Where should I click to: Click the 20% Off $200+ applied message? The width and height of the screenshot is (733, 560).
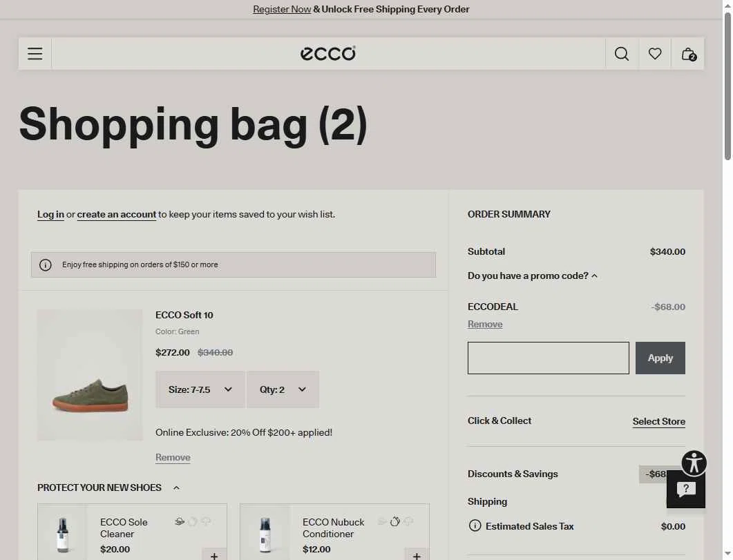click(244, 432)
